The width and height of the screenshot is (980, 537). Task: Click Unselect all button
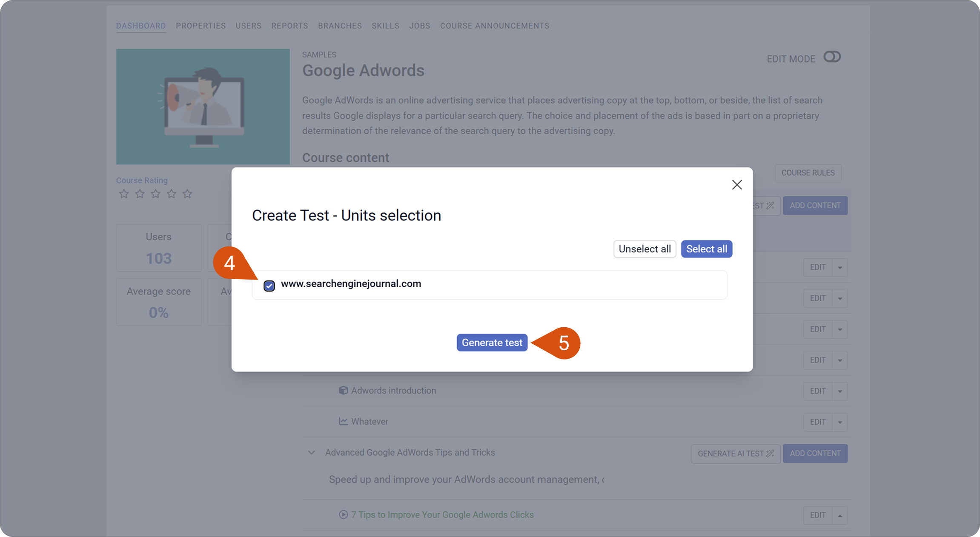(x=645, y=249)
